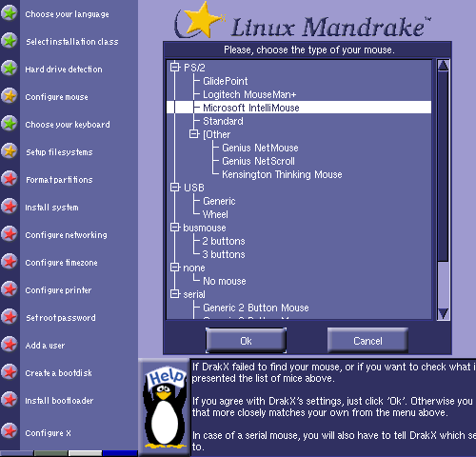
Task: Select Logitech MouseMan+ in the list
Action: 249,94
